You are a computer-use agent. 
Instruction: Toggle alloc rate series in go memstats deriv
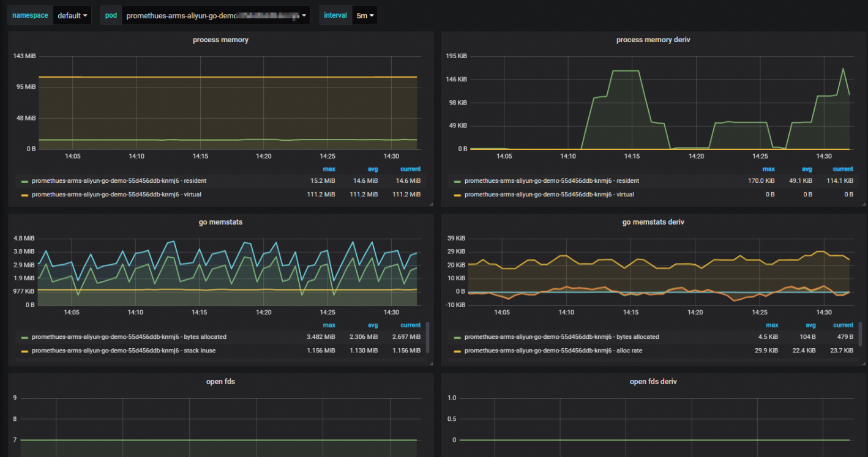(x=553, y=351)
